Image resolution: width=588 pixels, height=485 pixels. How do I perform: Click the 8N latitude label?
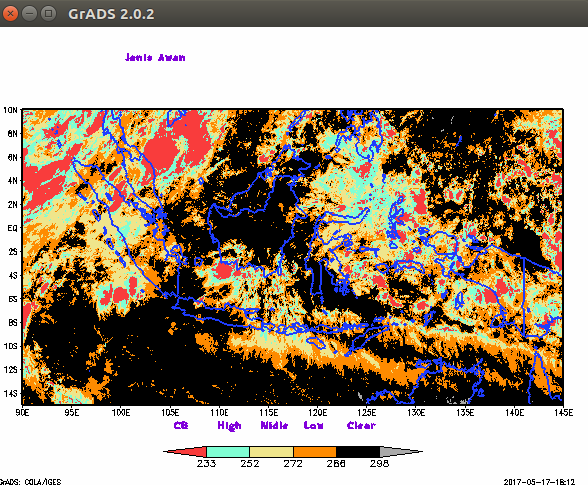[12, 134]
